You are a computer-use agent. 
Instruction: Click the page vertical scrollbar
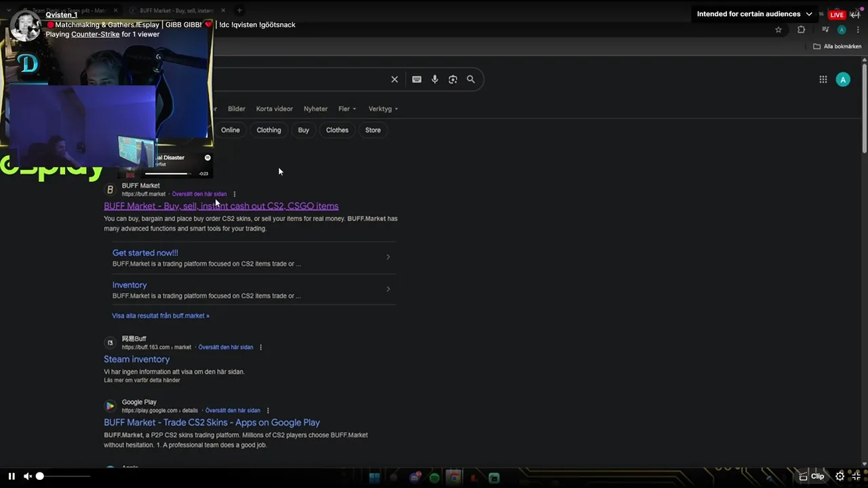(864, 108)
